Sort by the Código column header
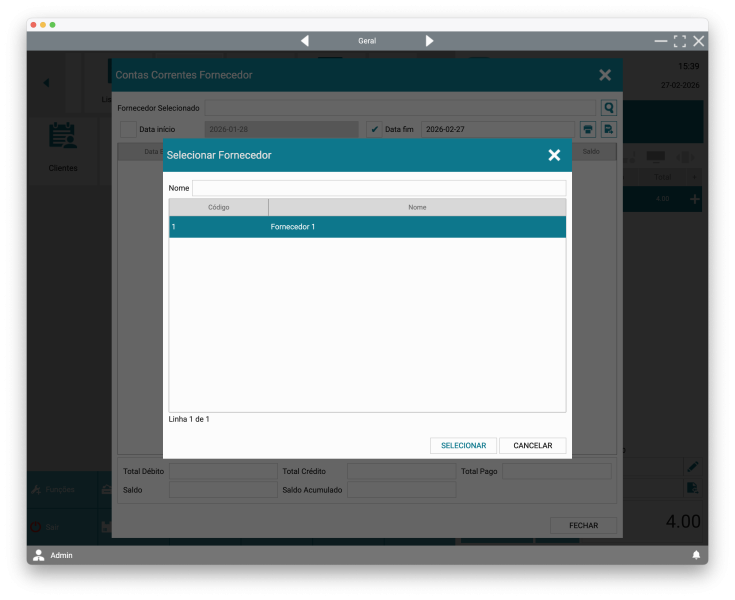 tap(218, 207)
